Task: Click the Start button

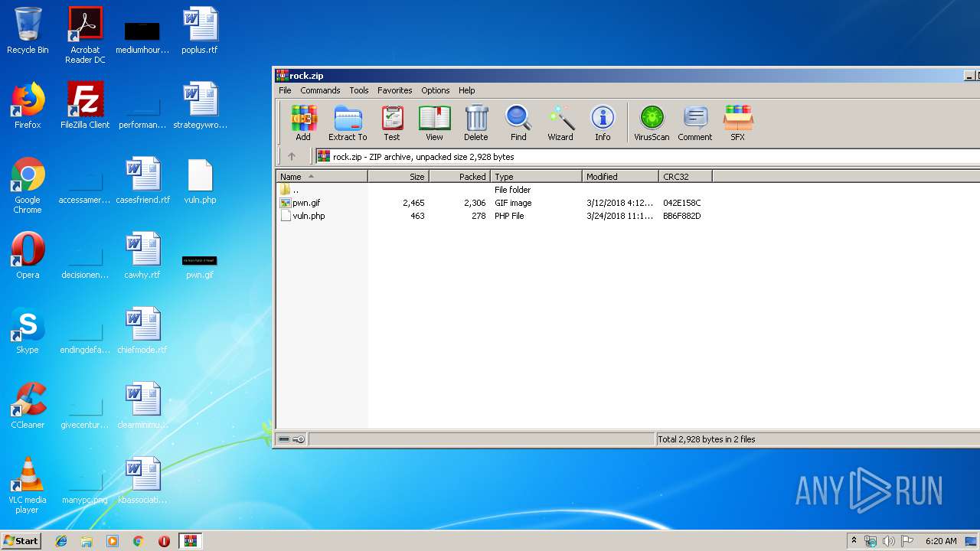Action: pyautogui.click(x=21, y=540)
